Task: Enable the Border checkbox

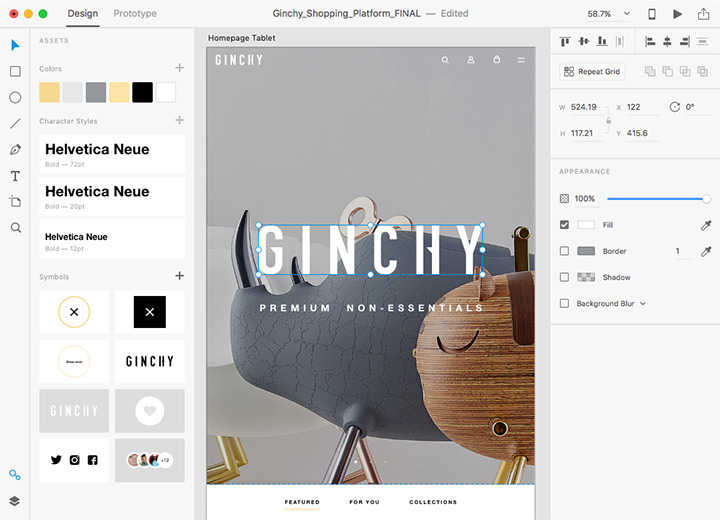Action: [565, 251]
